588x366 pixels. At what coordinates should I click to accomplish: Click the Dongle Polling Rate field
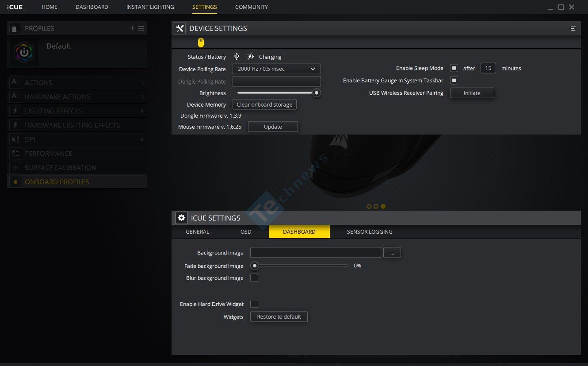[x=277, y=81]
